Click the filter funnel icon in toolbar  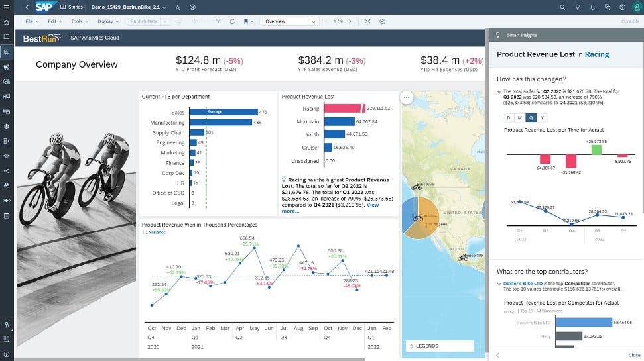click(218, 21)
